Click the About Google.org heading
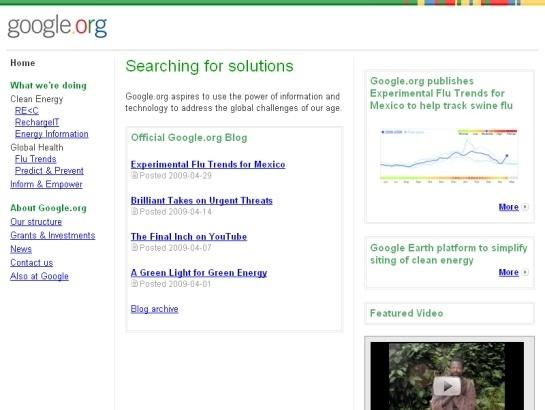 48,208
